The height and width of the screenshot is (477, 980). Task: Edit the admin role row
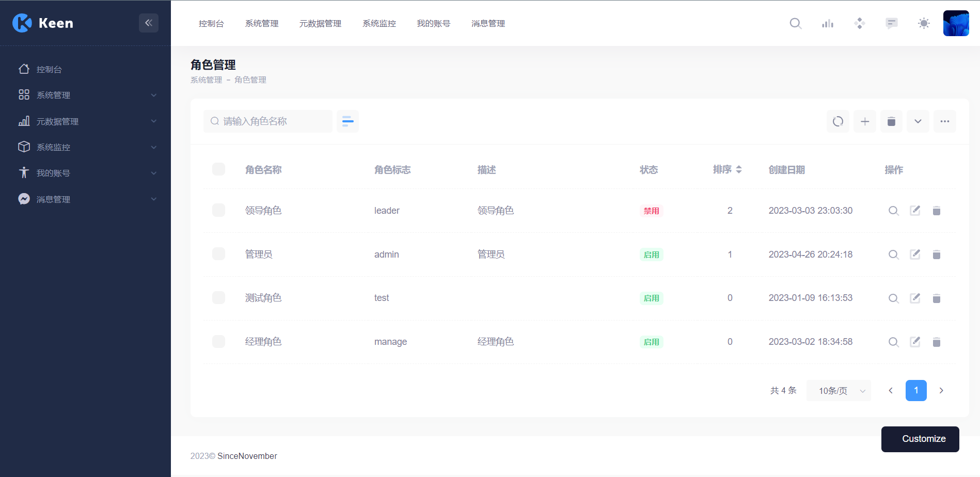pyautogui.click(x=915, y=255)
